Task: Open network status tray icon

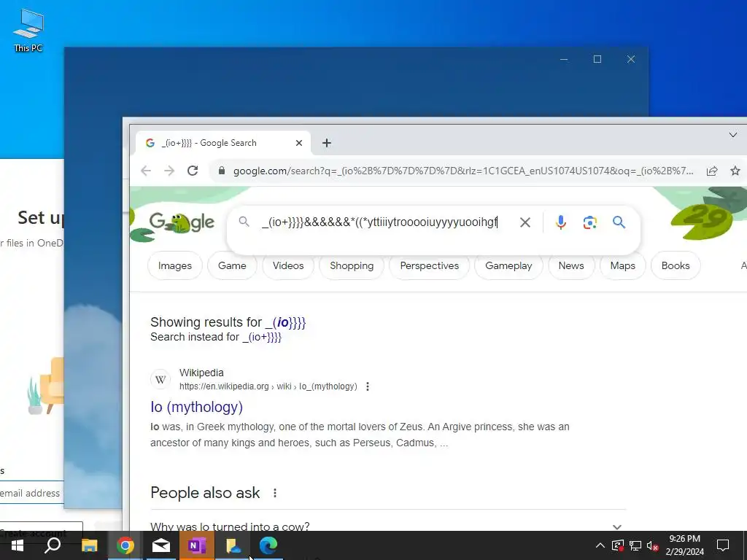Action: [x=635, y=545]
